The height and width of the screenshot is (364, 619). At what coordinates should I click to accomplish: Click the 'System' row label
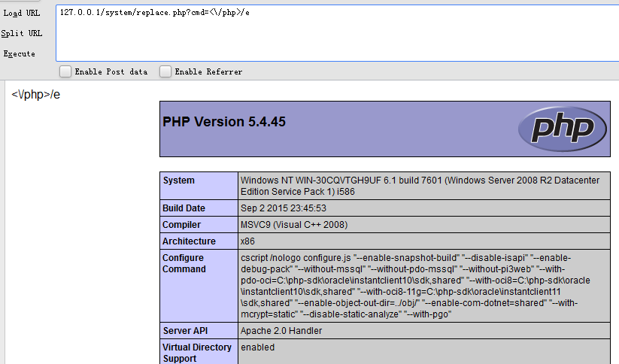tap(179, 180)
